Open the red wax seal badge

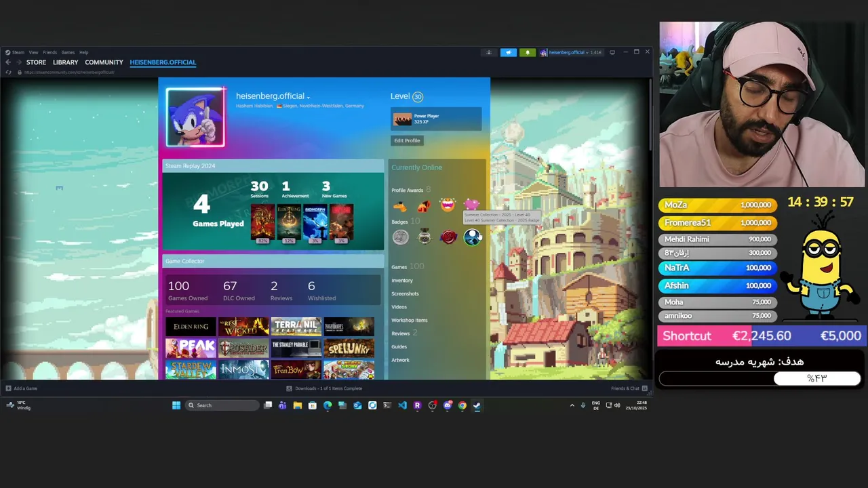pos(448,237)
